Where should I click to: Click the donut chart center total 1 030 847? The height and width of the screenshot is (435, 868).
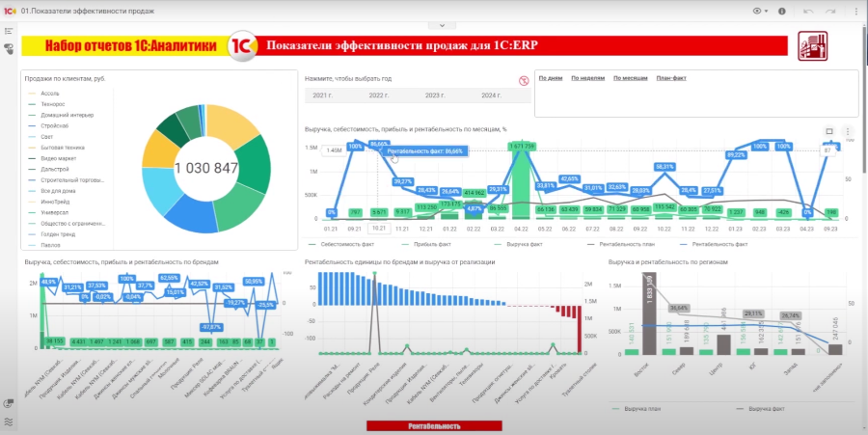(206, 168)
